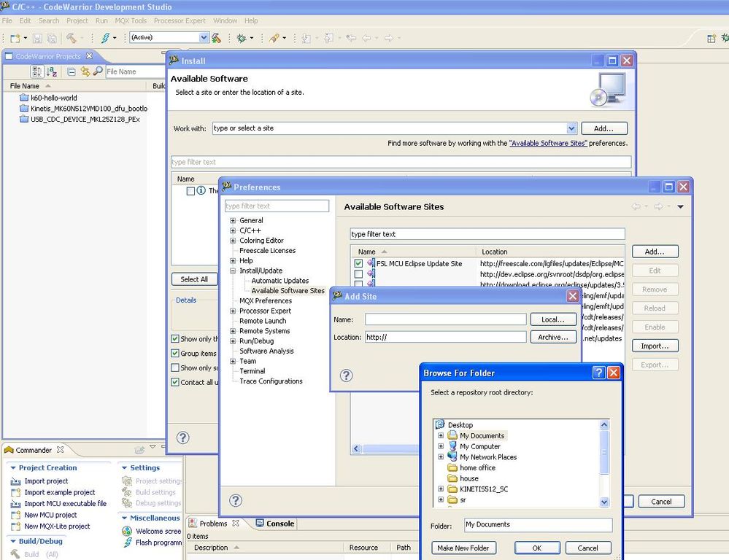This screenshot has height=560, width=729.
Task: Click Collapse All icon in CodeWarrior Projects
Action: pos(72,71)
